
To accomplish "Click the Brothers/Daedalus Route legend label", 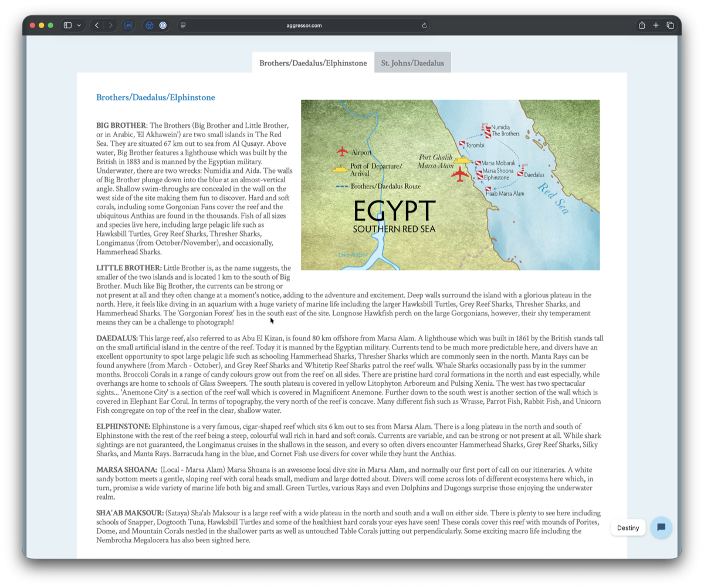I will 385,186.
